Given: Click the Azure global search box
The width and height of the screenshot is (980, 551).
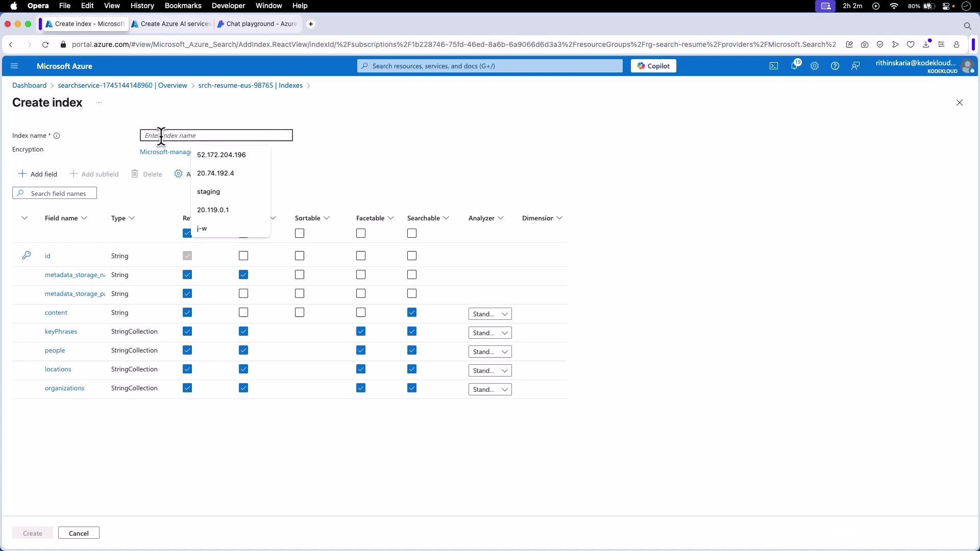Looking at the screenshot, I should coord(490,66).
